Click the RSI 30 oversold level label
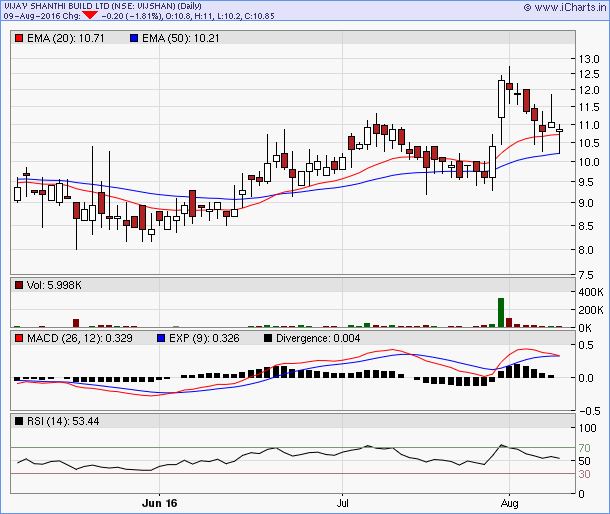The image size is (610, 514). [x=584, y=474]
